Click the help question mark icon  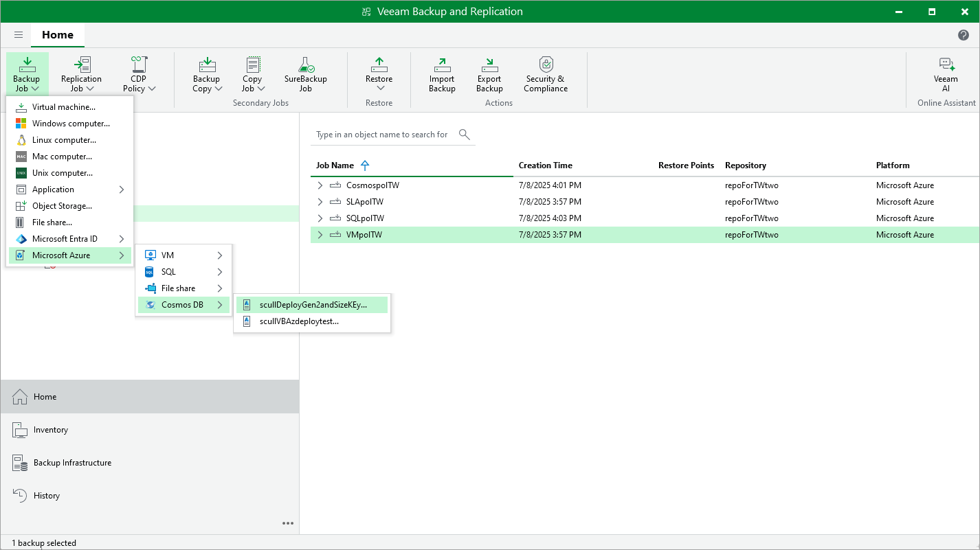[x=964, y=35]
